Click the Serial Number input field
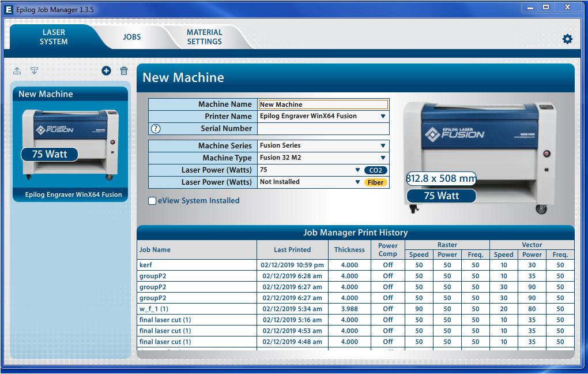Image resolution: width=588 pixels, height=374 pixels. pos(323,129)
